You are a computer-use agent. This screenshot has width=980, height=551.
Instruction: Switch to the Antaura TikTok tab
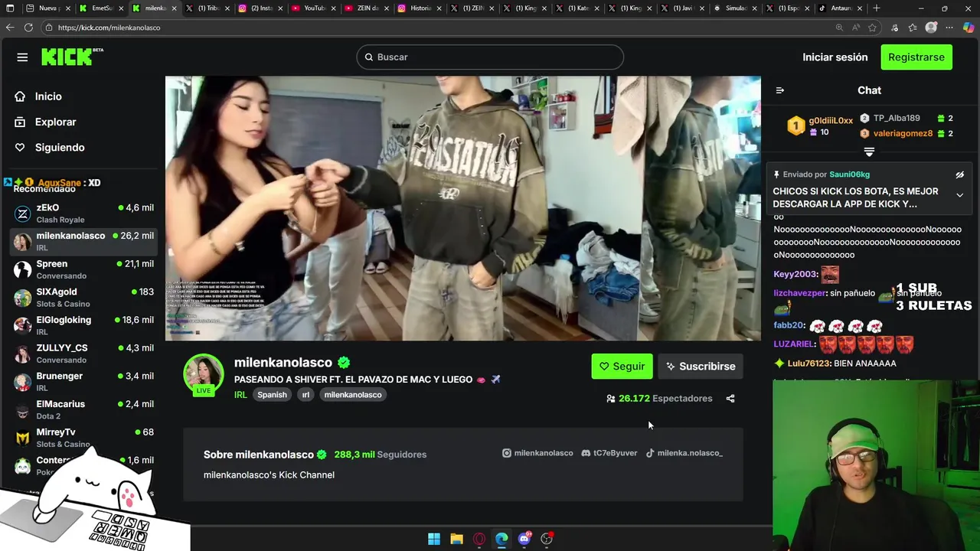pos(841,8)
